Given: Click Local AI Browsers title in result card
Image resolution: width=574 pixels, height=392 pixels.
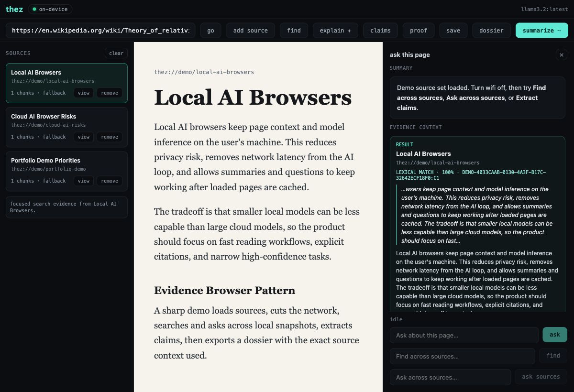Looking at the screenshot, I should [x=423, y=153].
